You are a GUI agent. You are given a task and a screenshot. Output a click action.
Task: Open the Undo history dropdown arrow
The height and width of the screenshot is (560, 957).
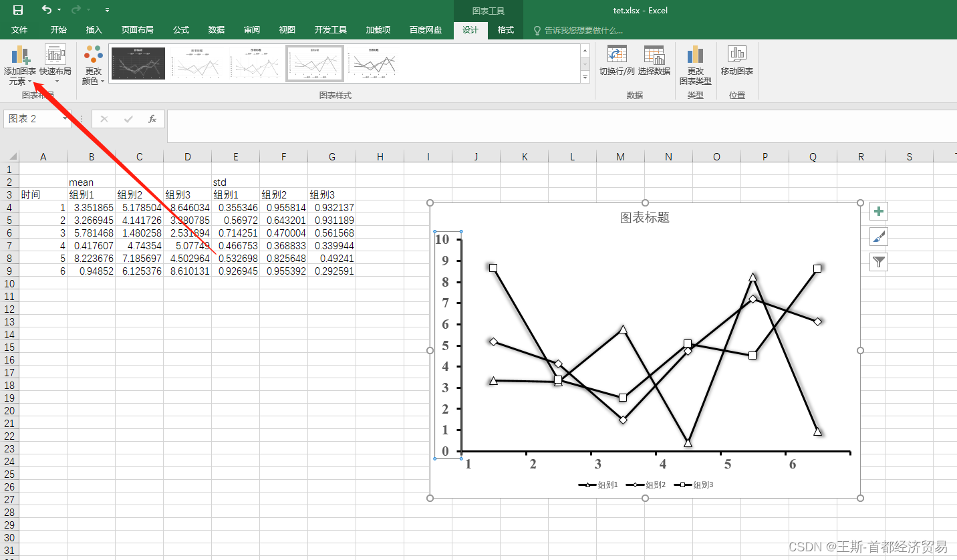tap(59, 10)
